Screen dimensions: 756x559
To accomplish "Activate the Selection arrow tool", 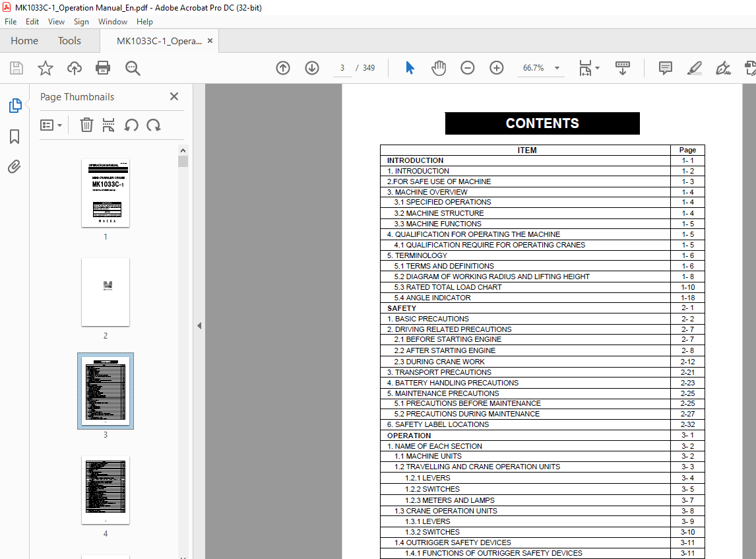I will pos(410,68).
